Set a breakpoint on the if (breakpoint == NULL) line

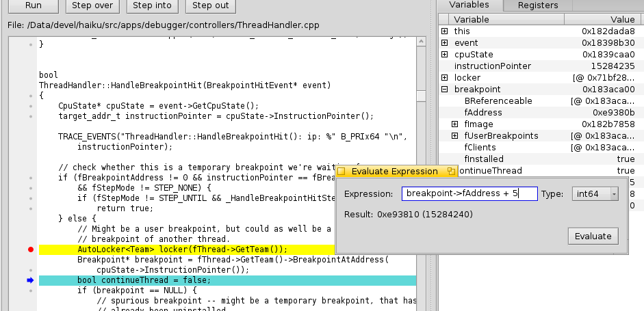point(30,290)
